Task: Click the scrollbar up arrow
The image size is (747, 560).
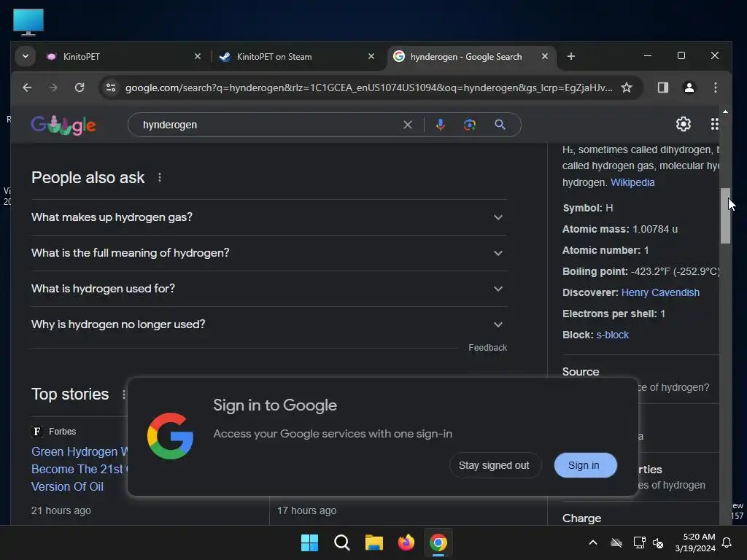Action: click(725, 112)
